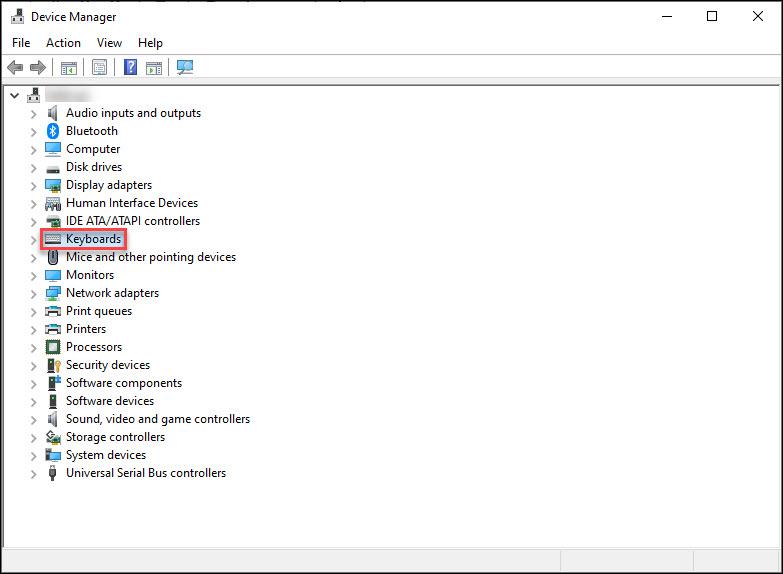Click the Bluetooth logo icon

pyautogui.click(x=53, y=131)
